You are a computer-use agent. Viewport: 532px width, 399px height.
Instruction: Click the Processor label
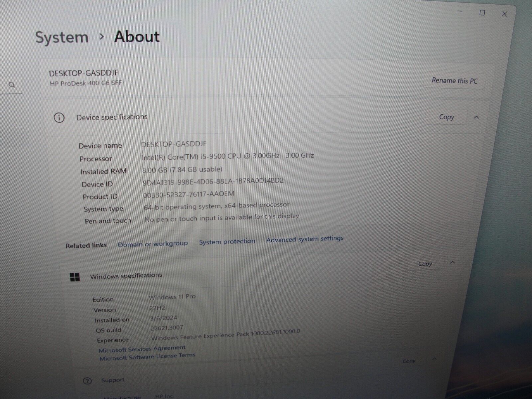coord(96,159)
